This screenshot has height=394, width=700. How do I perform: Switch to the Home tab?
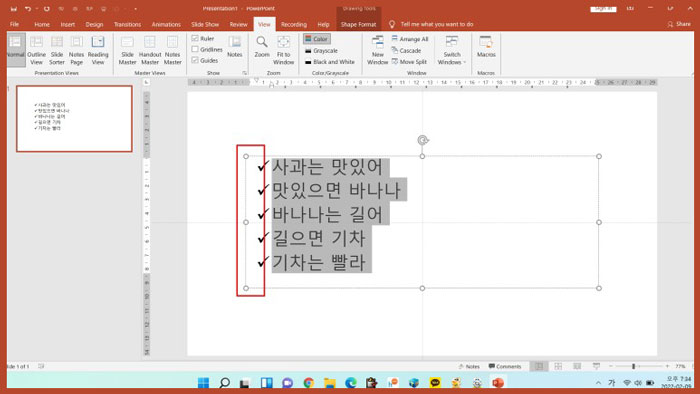[42, 24]
